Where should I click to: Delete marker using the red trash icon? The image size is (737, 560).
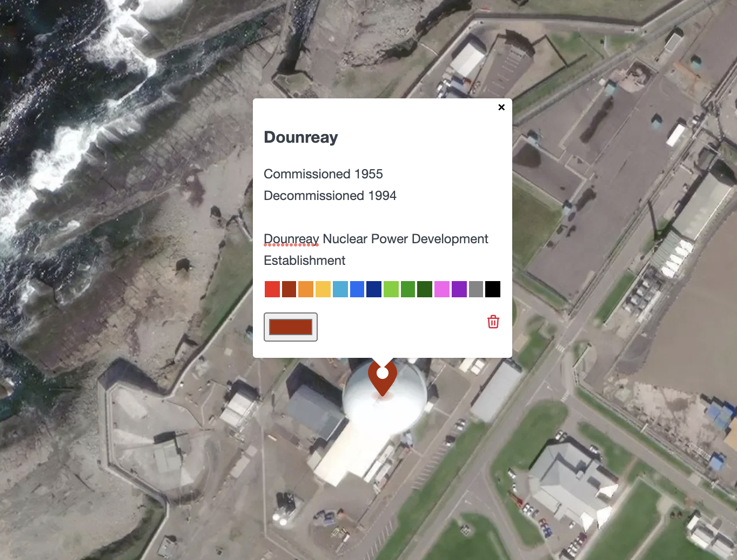[493, 322]
